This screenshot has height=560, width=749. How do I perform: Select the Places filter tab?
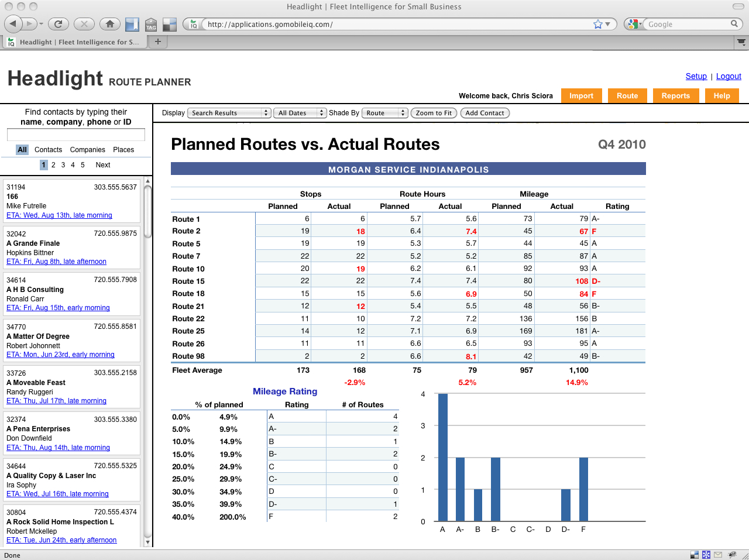(x=123, y=150)
